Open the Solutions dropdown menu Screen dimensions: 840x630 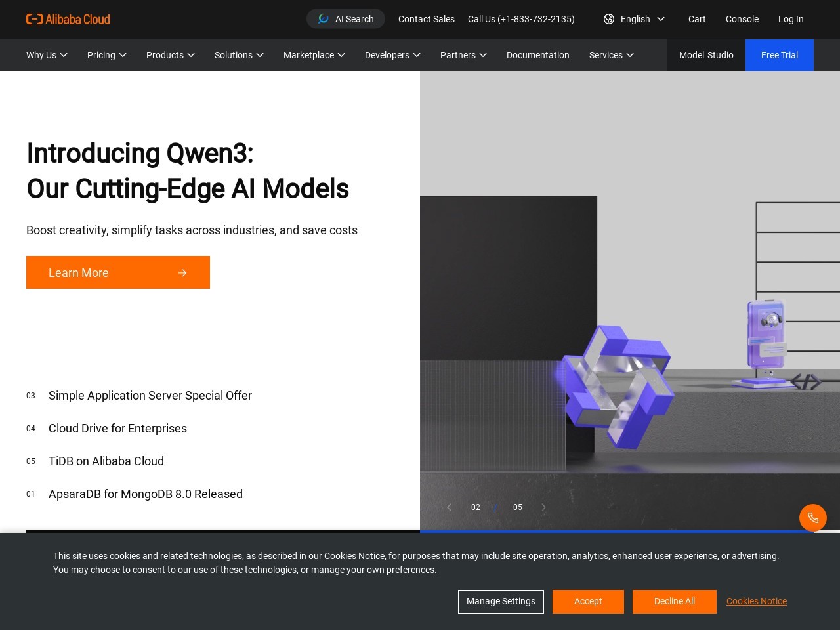tap(239, 55)
